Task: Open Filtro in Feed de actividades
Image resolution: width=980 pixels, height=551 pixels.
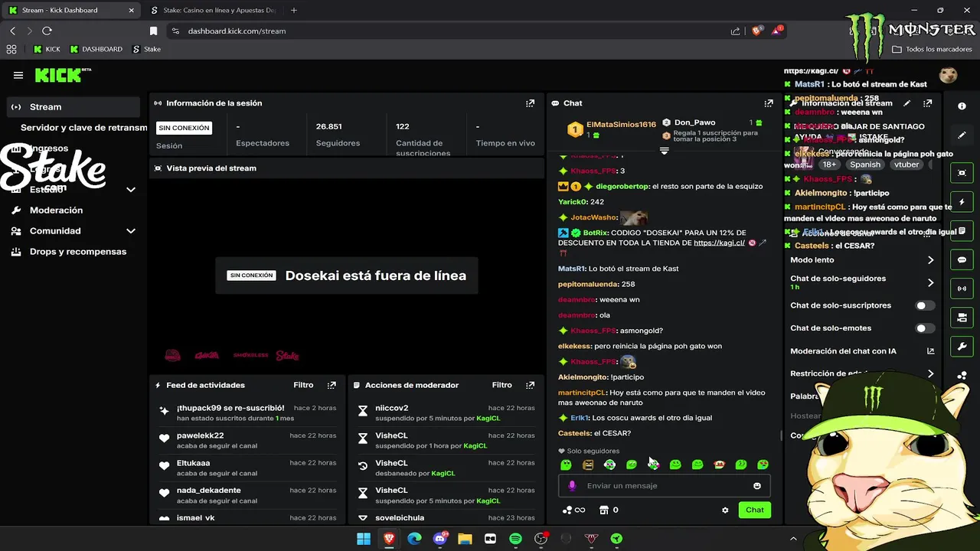Action: pyautogui.click(x=303, y=385)
